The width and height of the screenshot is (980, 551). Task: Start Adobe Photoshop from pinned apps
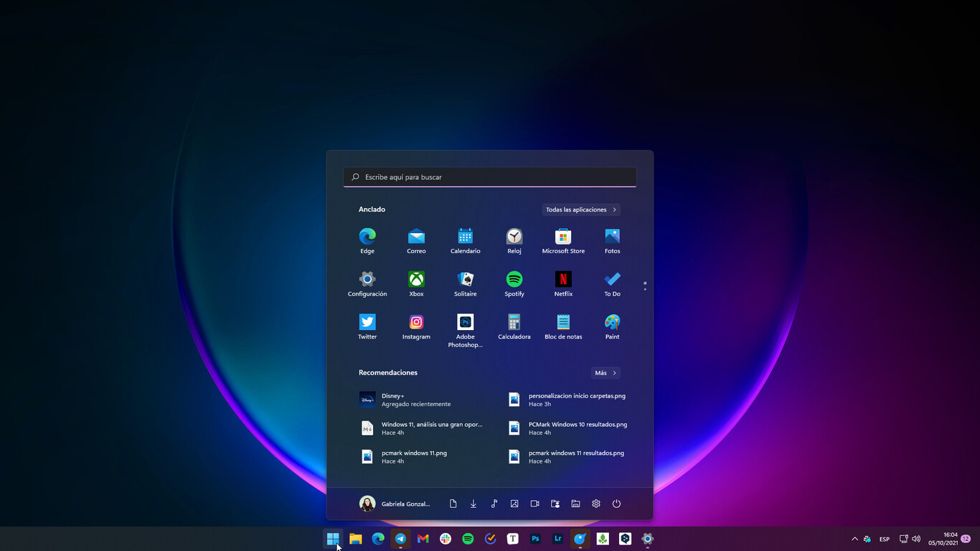[465, 322]
